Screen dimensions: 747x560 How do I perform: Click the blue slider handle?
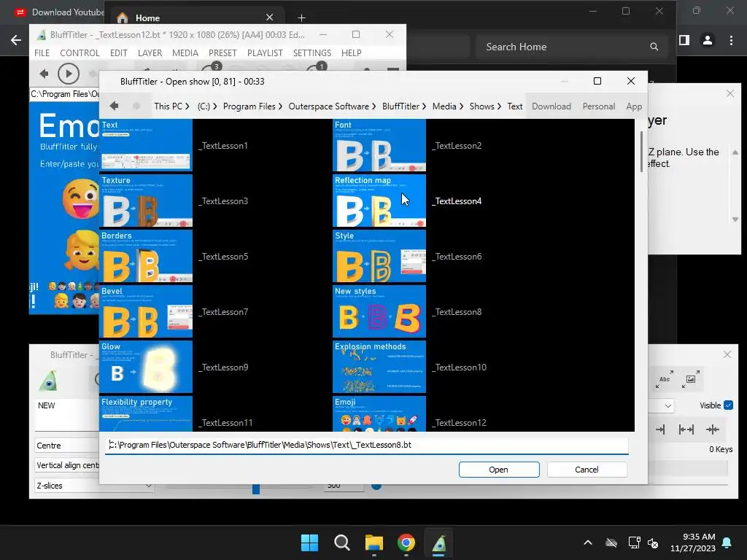[256, 489]
